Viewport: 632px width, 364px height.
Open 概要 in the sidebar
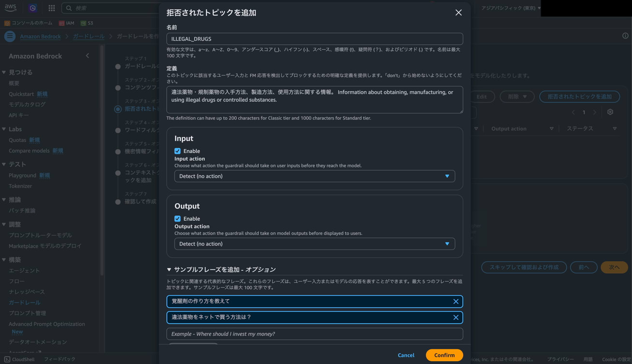tap(14, 83)
